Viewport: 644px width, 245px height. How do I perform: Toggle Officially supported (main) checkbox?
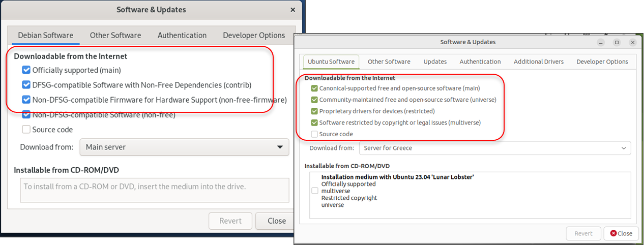pos(26,70)
